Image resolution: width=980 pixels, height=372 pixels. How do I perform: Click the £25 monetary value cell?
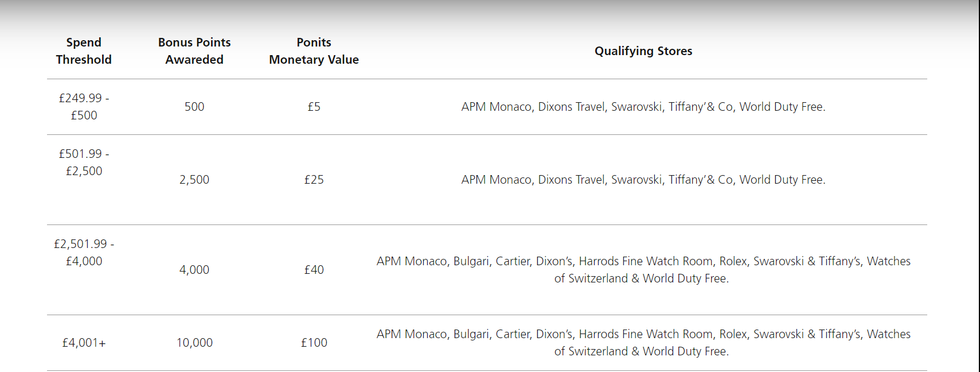click(314, 180)
